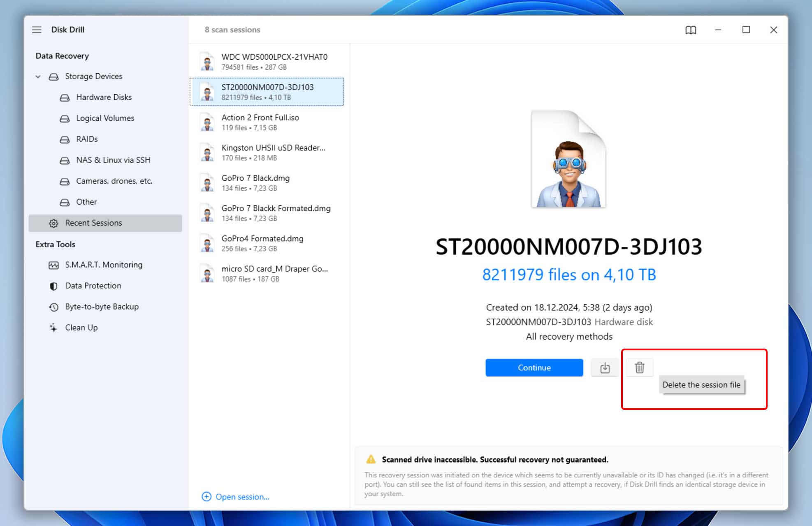
Task: Open the help book icon in title bar
Action: [x=691, y=30]
